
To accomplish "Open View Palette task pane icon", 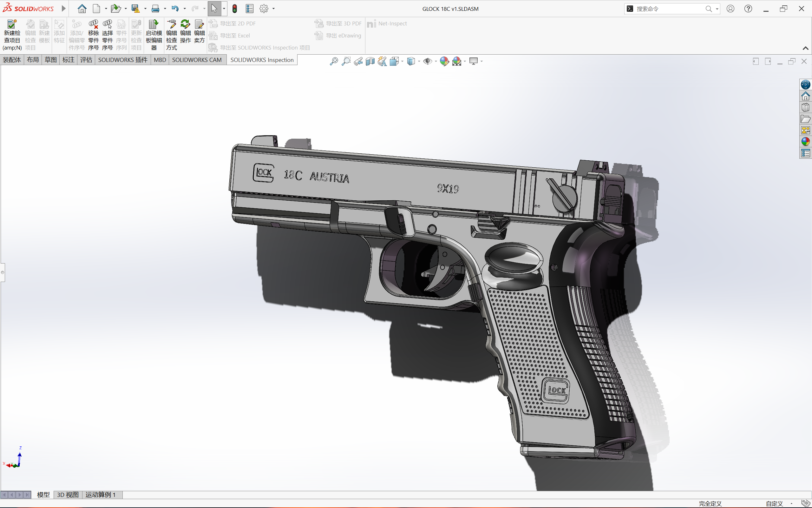I will pyautogui.click(x=805, y=130).
